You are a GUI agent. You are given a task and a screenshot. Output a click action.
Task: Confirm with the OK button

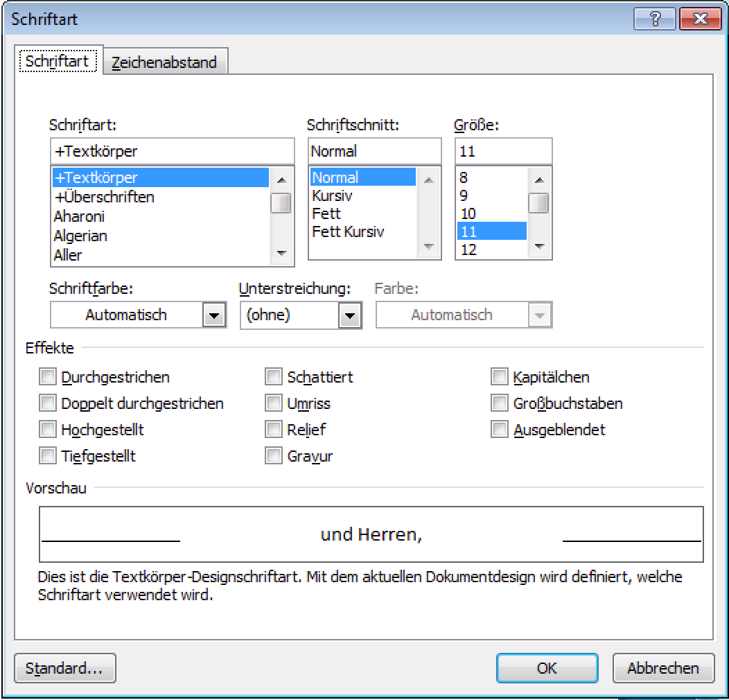(547, 668)
